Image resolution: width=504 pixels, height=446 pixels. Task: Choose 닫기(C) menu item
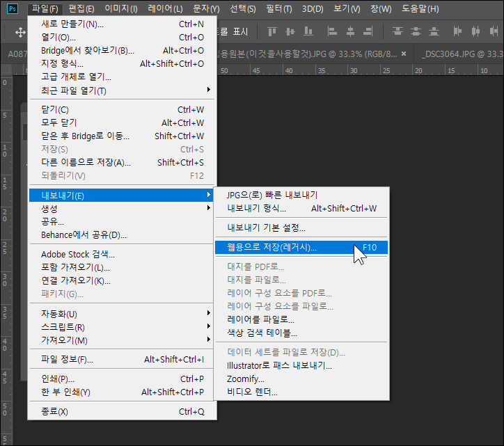point(123,109)
